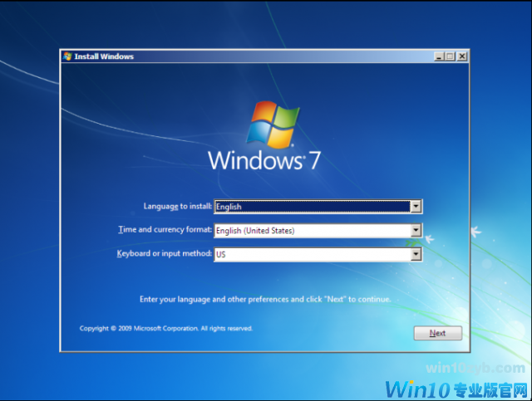Image resolution: width=532 pixels, height=401 pixels.
Task: Maximize the Install Windows window
Action: pyautogui.click(x=451, y=56)
